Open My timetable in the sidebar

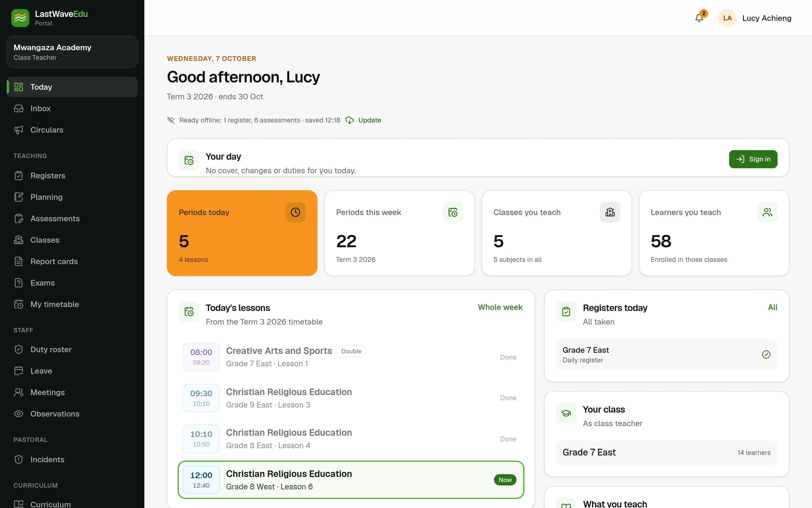click(x=72, y=305)
